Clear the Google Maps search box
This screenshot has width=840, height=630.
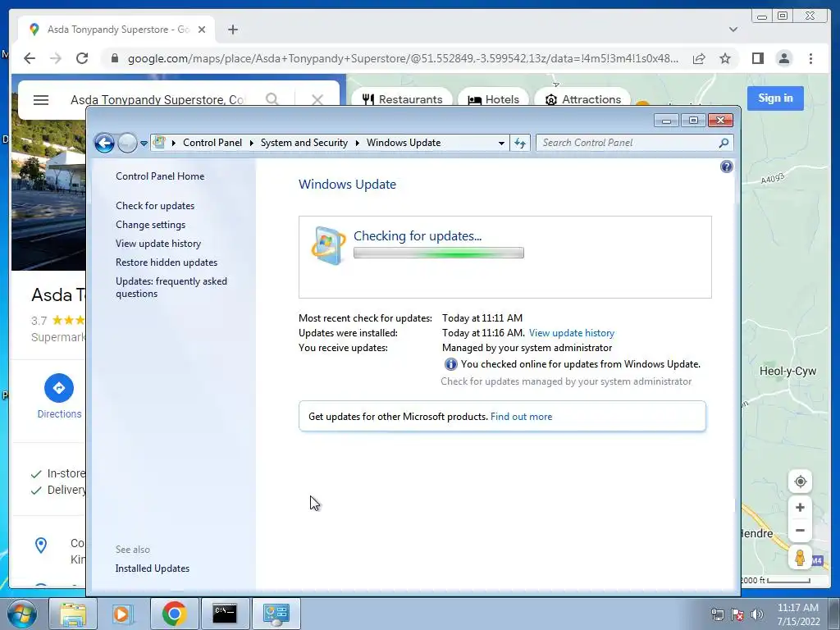(x=317, y=99)
